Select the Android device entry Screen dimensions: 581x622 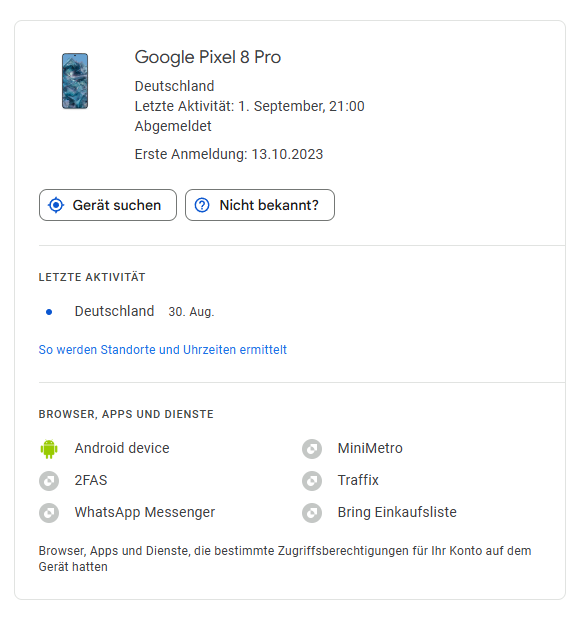[x=104, y=448]
